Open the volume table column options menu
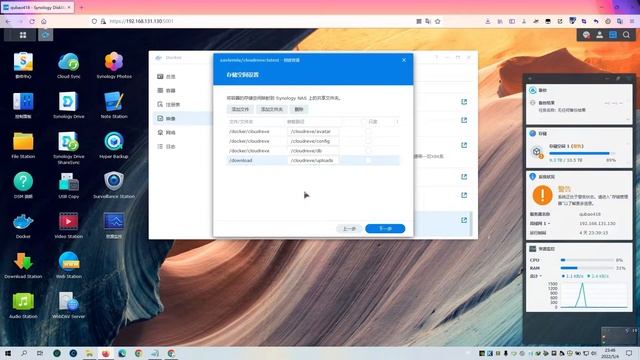 397,122
